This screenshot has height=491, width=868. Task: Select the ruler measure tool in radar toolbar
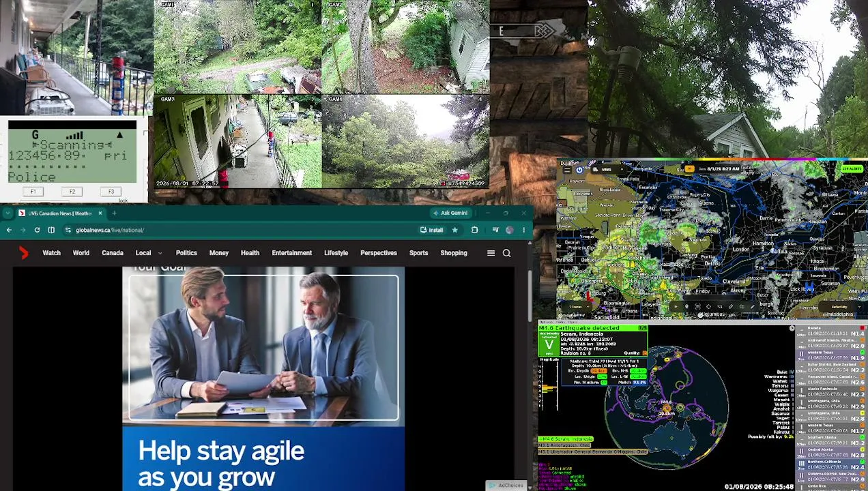click(731, 307)
